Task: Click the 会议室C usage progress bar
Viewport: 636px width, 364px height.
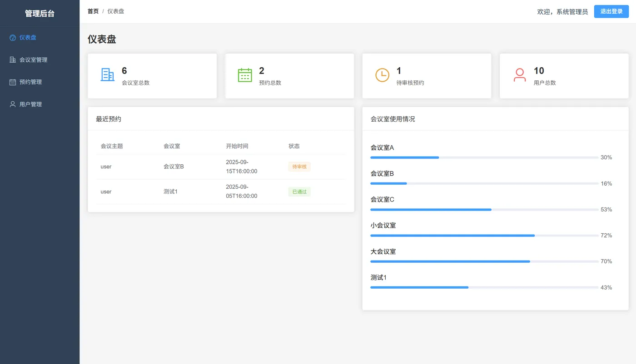Action: pyautogui.click(x=484, y=210)
